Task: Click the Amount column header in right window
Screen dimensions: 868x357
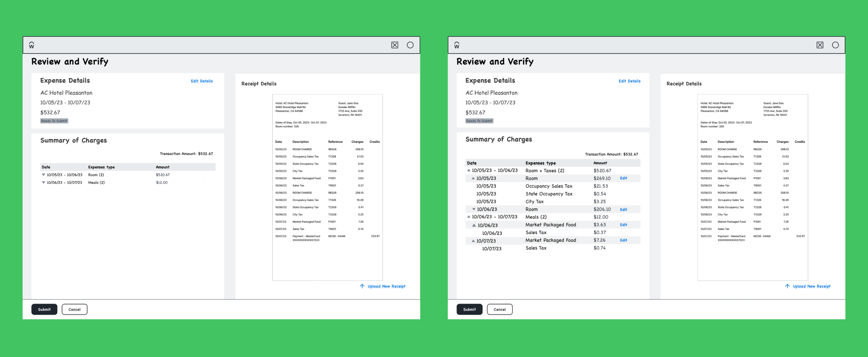Action: (x=600, y=163)
